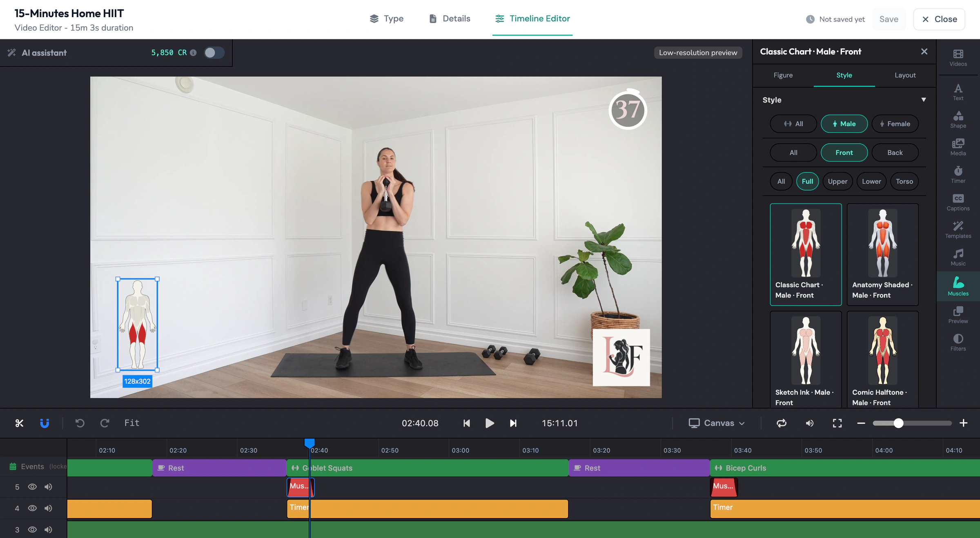Click the timeline ruler at the 03:00 mark
Screen dimensions: 980x538
coord(460,450)
